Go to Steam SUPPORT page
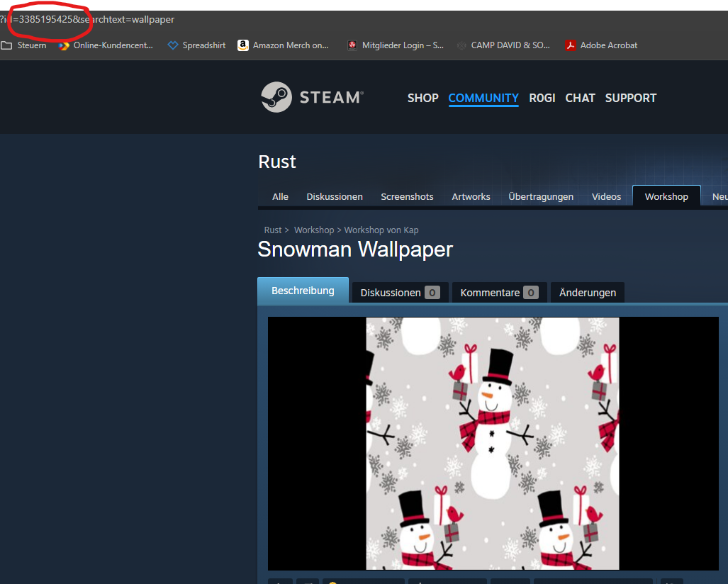 (x=630, y=98)
